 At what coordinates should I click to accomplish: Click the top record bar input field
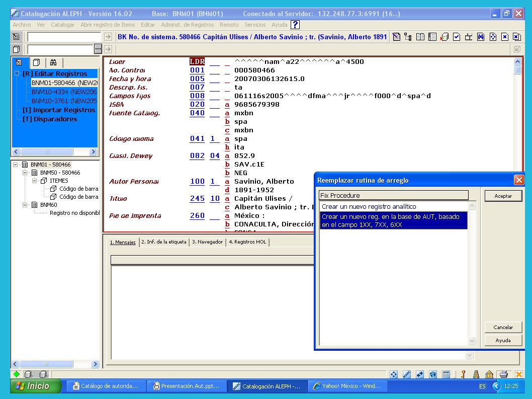coord(64,37)
